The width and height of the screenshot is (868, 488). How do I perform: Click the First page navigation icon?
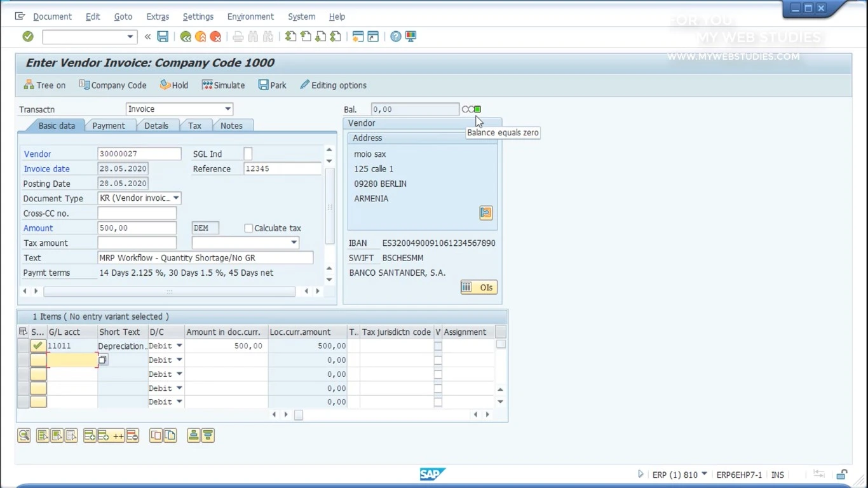tap(290, 37)
